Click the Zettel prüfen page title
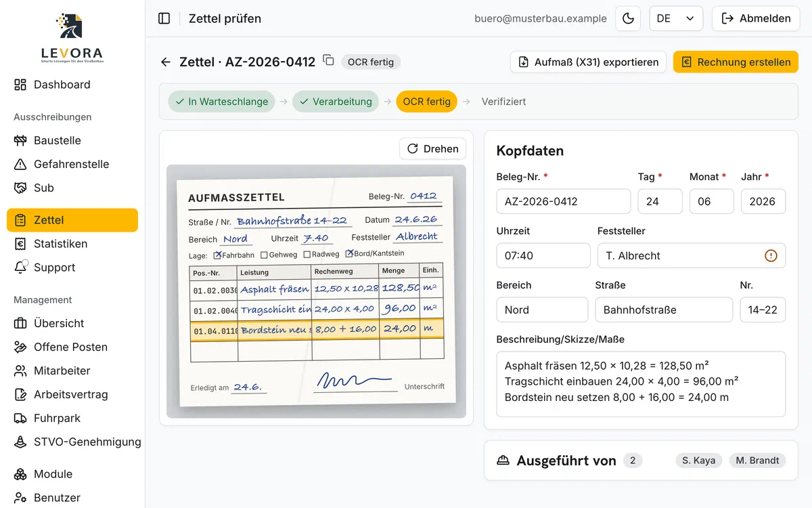Viewport: 812px width, 508px height. pyautogui.click(x=225, y=18)
